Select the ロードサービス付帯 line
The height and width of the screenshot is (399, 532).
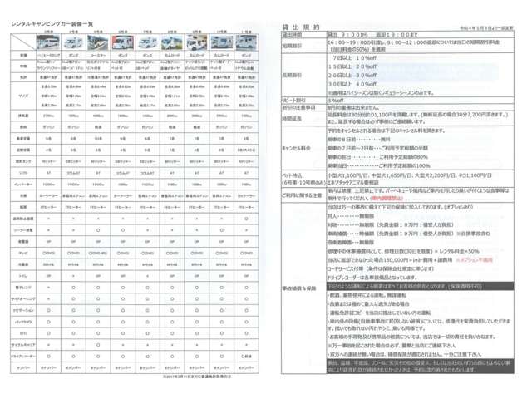381,268
